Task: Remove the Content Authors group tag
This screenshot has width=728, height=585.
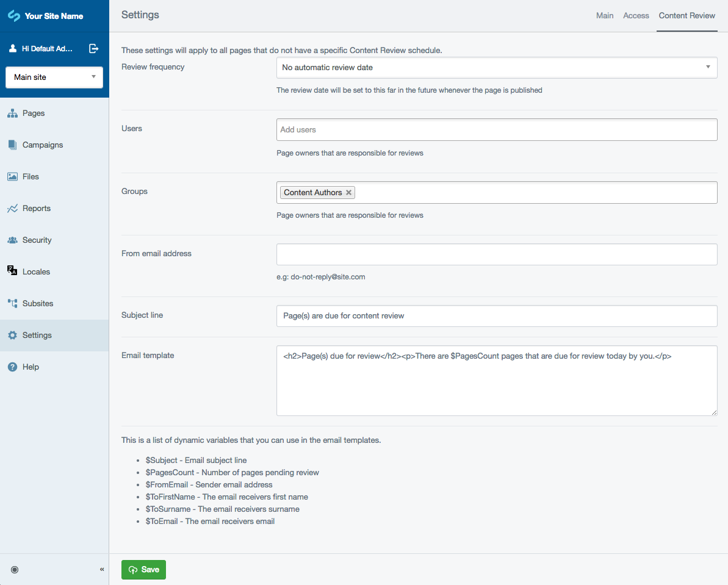Action: (348, 192)
